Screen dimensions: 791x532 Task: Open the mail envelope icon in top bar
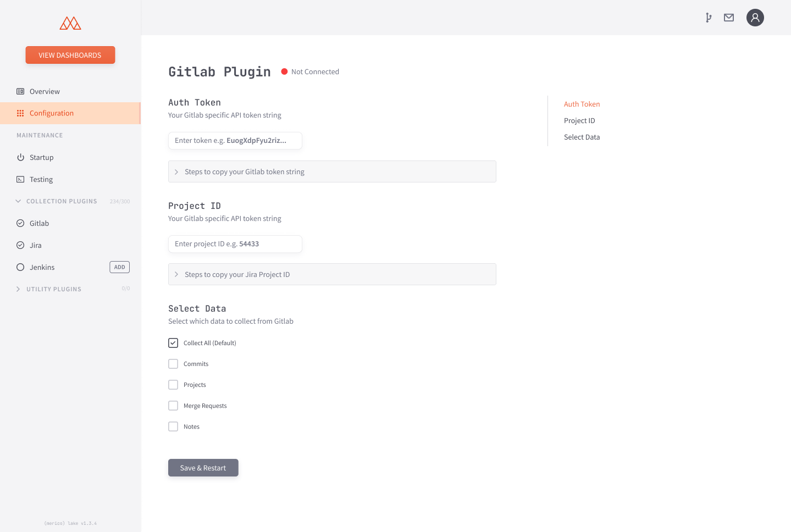728,17
